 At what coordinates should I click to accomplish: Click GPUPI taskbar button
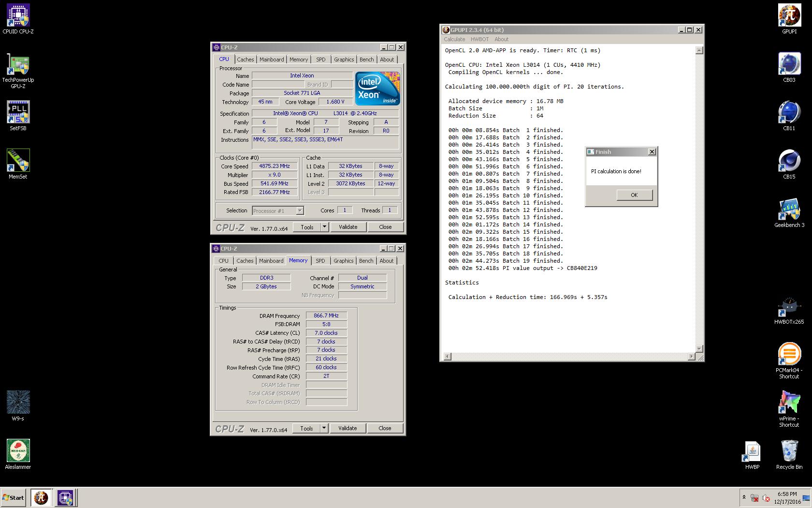(41, 497)
